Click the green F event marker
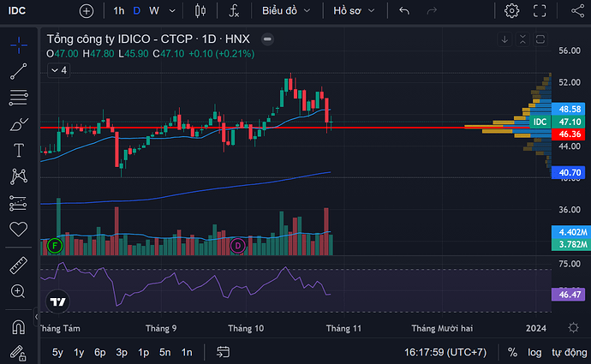Screen dimensions: 591x364 tap(55, 246)
